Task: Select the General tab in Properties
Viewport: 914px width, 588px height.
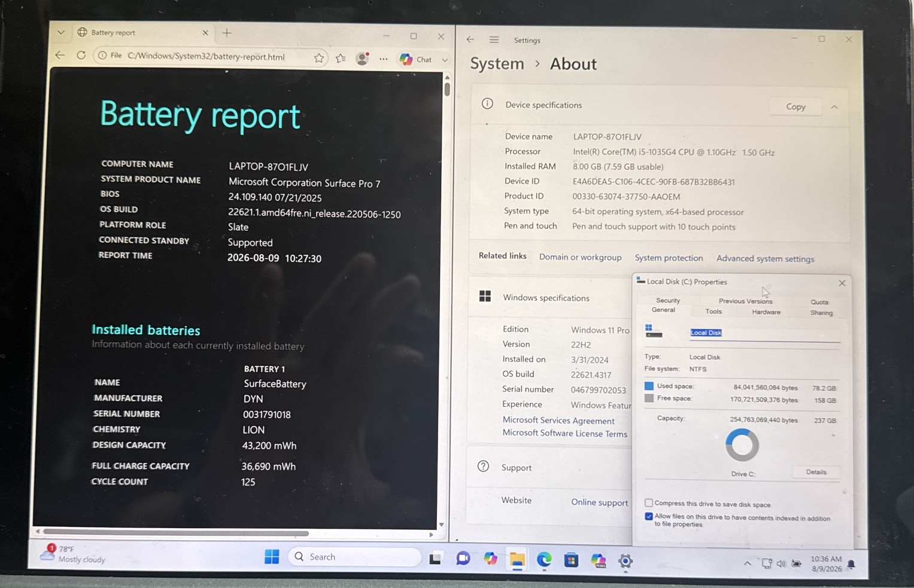Action: point(663,310)
